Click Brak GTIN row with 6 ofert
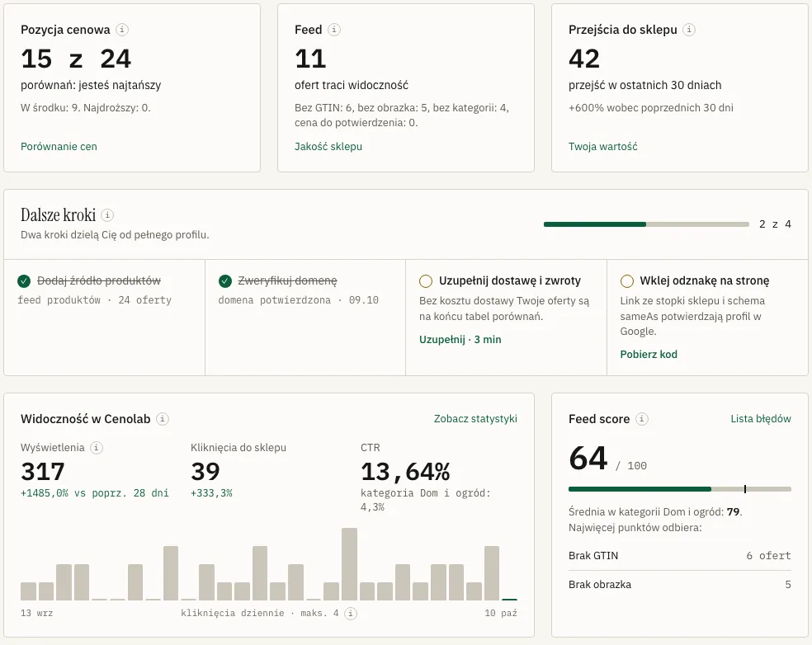Screen dimensions: 812x645 pyautogui.click(x=679, y=556)
